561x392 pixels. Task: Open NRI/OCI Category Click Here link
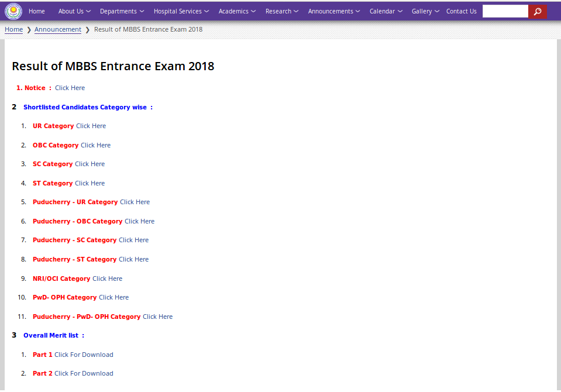coord(107,279)
